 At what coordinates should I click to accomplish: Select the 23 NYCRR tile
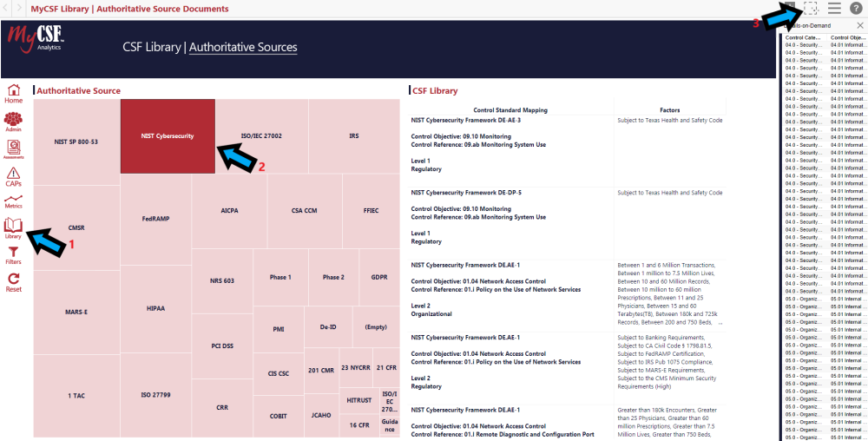[x=356, y=368]
